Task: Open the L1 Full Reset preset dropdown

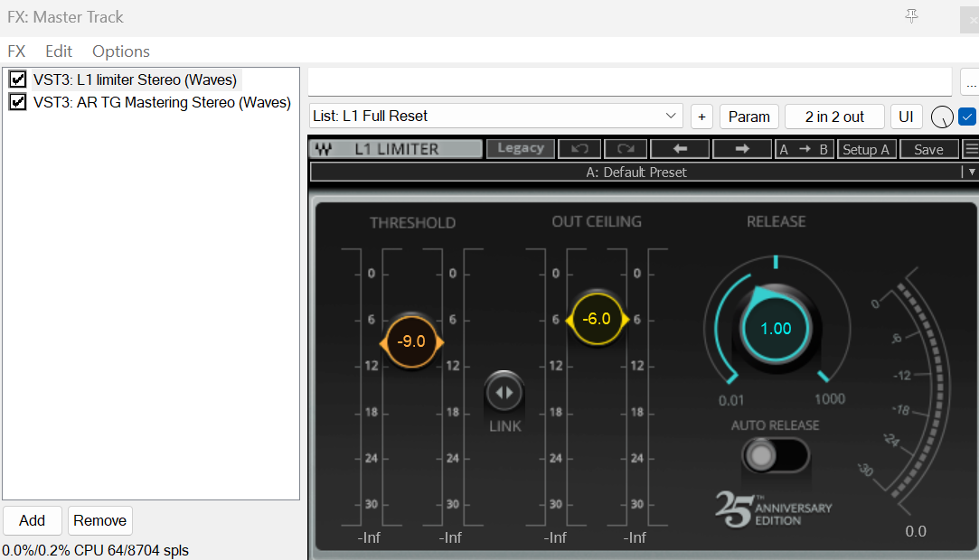Action: 495,116
